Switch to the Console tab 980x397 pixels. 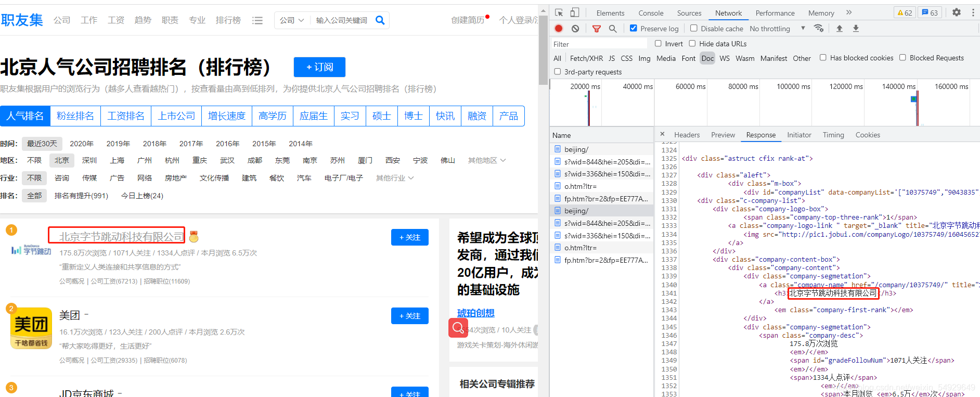[651, 13]
